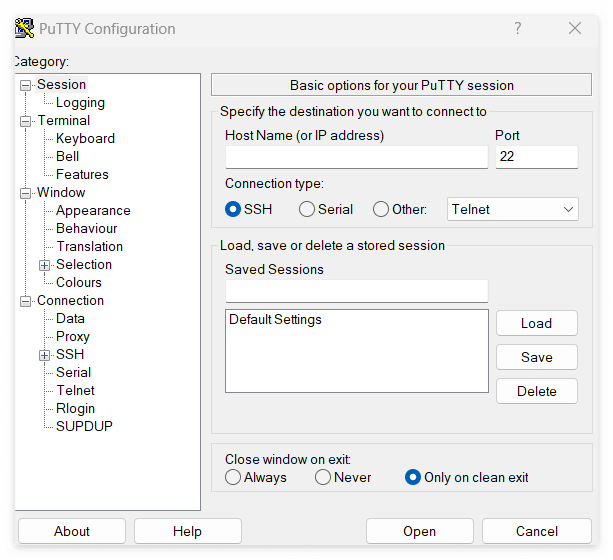Load the selected saved session
Viewport: 613px width, 560px height.
tap(536, 323)
